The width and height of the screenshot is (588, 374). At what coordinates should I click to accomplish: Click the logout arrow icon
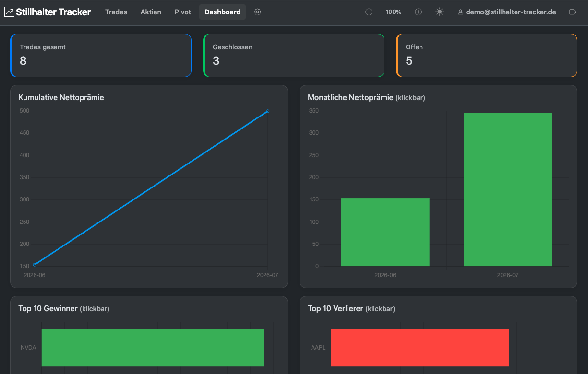click(572, 12)
